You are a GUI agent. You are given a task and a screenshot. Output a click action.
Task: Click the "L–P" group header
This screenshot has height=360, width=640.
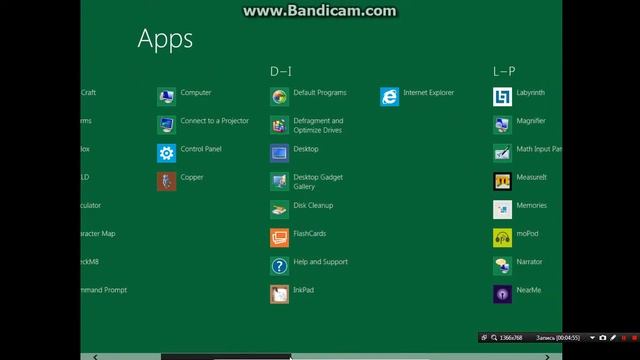(x=504, y=71)
